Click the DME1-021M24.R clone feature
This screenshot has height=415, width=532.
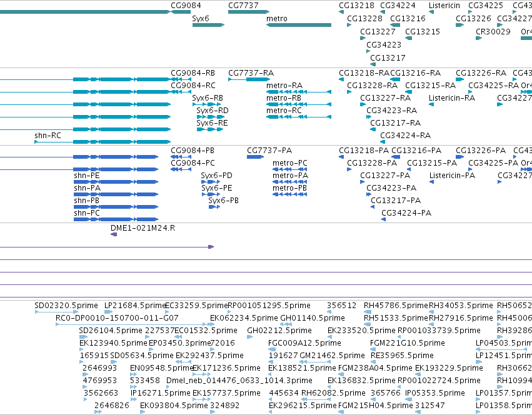(x=114, y=234)
